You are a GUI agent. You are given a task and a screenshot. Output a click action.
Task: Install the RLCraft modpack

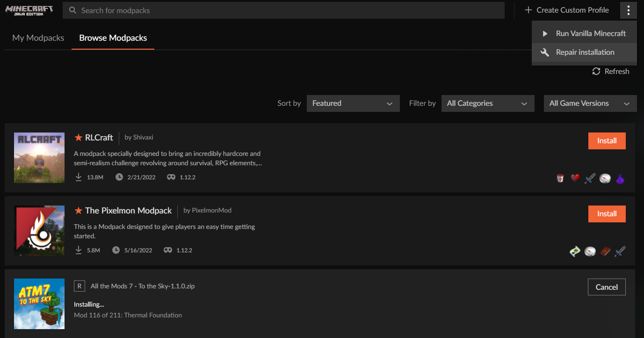click(607, 140)
